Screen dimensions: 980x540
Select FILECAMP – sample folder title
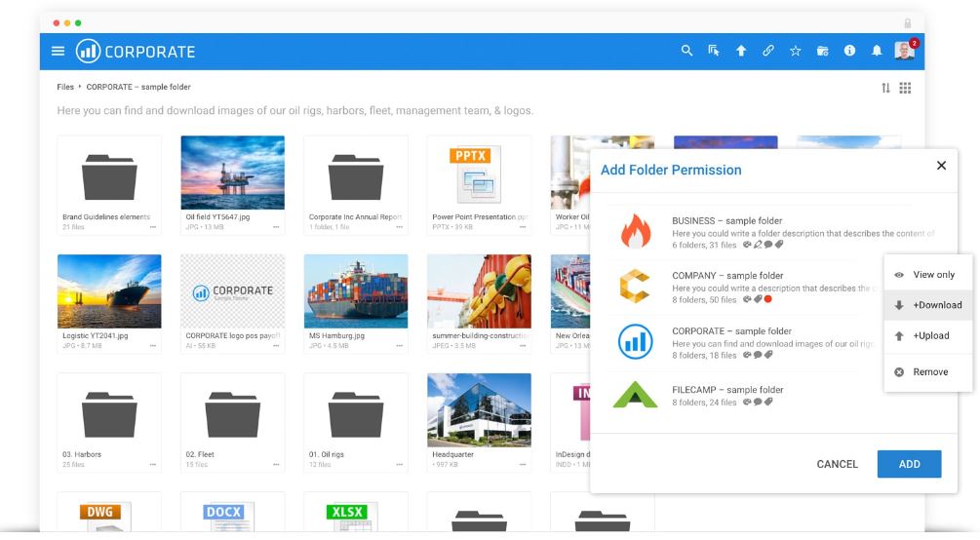point(727,389)
